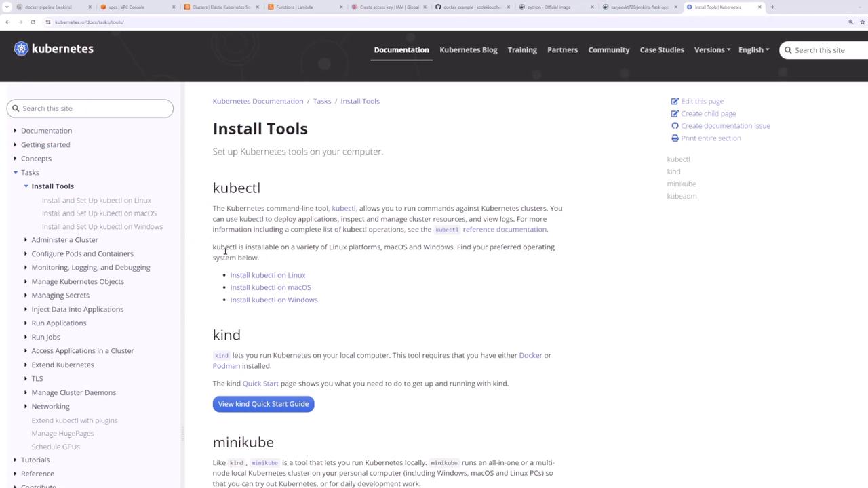
Task: Click the magnifier icon in sidebar search
Action: point(16,108)
